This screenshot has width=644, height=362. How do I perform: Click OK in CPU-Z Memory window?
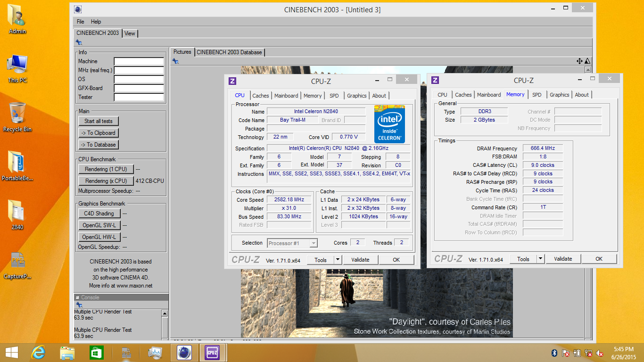pos(599,259)
